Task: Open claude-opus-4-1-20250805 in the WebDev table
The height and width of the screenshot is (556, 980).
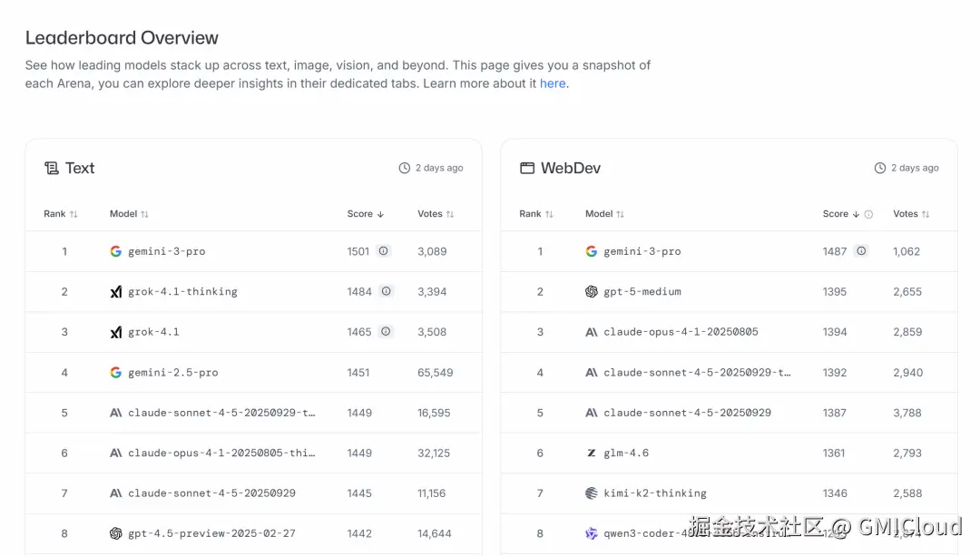Action: [681, 332]
